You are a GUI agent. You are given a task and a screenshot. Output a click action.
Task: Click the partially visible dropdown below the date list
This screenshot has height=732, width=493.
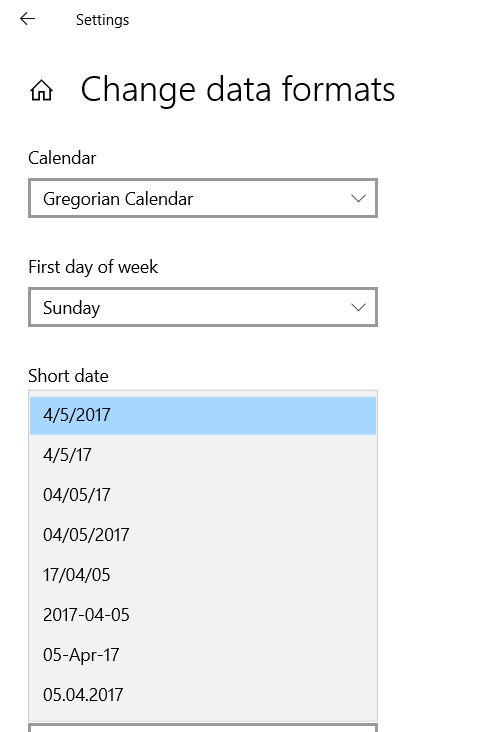tap(203, 728)
